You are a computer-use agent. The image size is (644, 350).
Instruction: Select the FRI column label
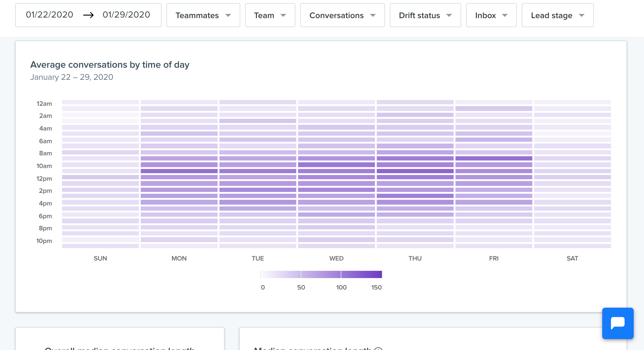pyautogui.click(x=494, y=258)
